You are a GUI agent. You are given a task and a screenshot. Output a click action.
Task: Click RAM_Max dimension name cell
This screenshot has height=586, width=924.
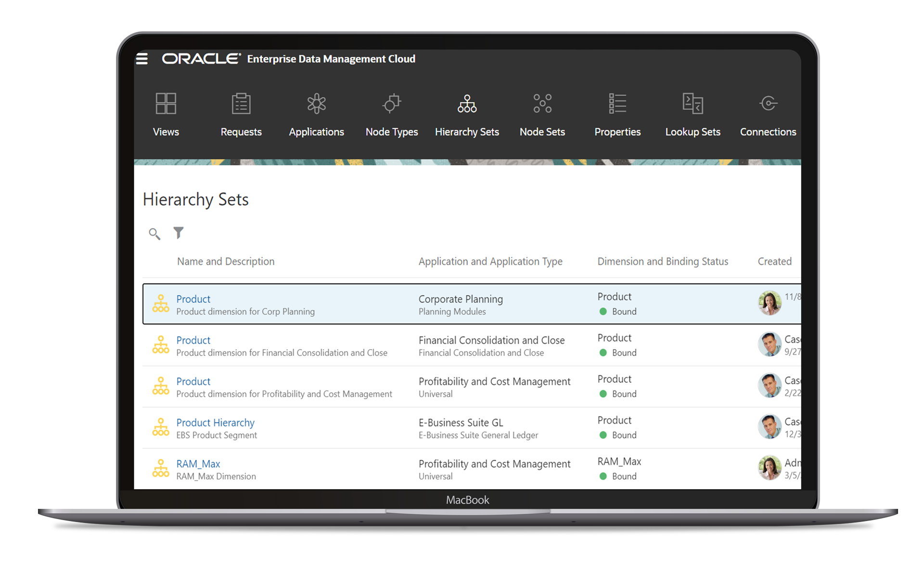pos(619,461)
